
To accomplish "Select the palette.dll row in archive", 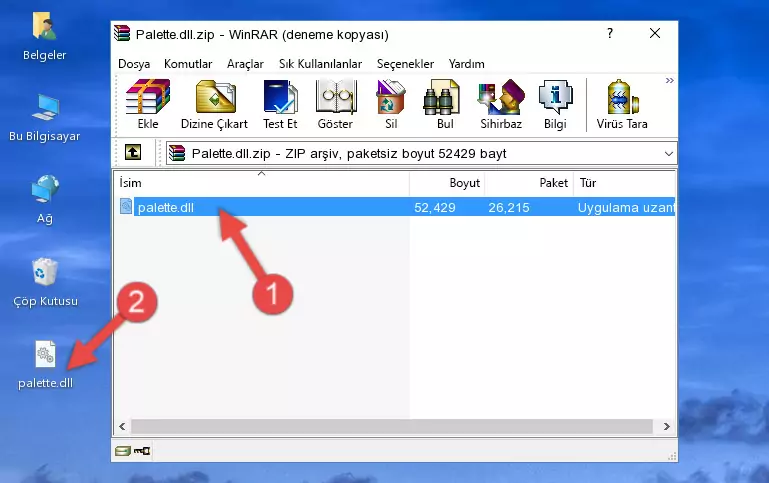I will [396, 207].
